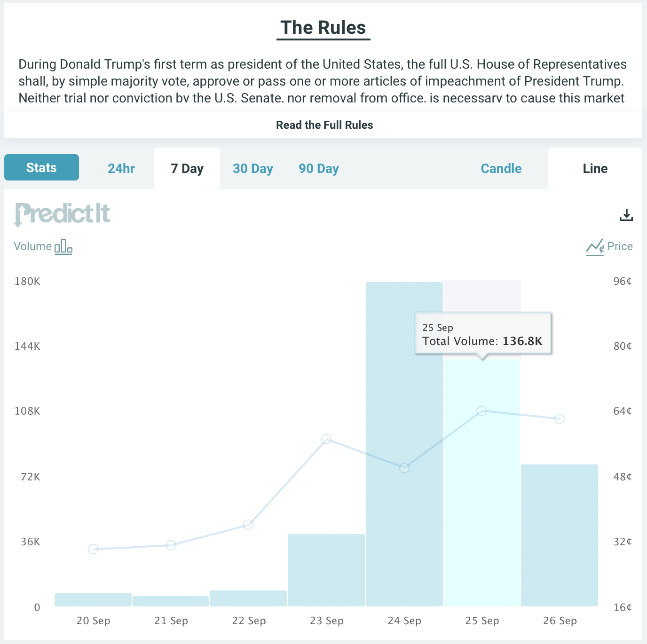Viewport: 647px width, 644px height.
Task: Toggle the Volume bar chart legend
Action: (43, 246)
